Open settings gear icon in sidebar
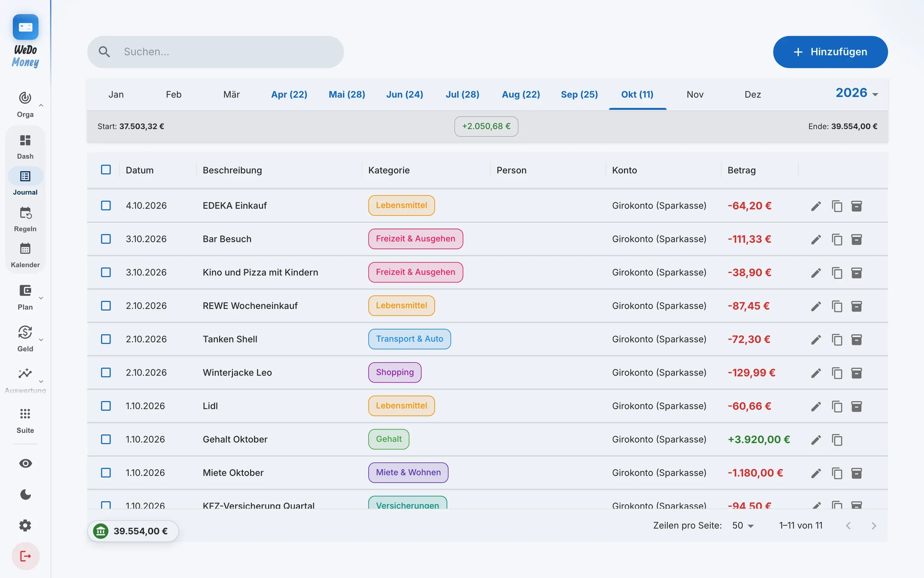Viewport: 924px width, 578px height. click(25, 525)
